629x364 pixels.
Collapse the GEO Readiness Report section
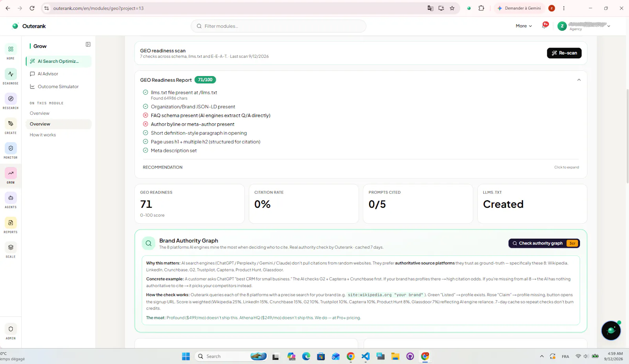[579, 80]
